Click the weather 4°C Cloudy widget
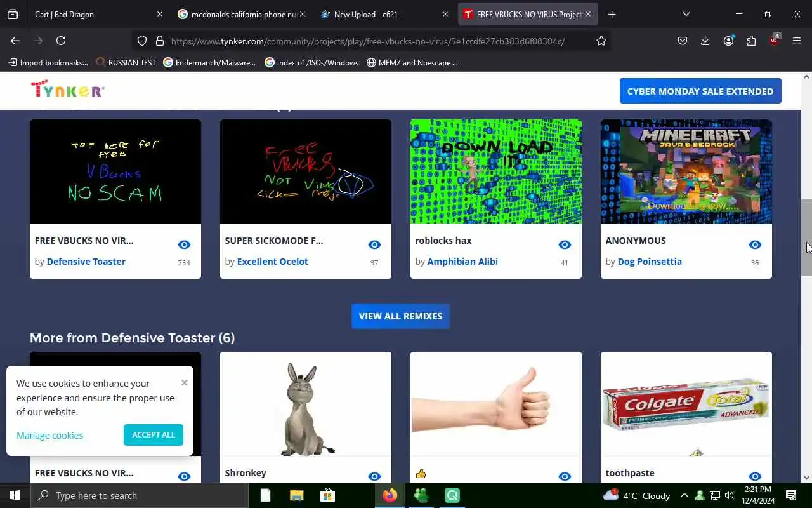Screen dimensions: 812x508 tap(637, 495)
